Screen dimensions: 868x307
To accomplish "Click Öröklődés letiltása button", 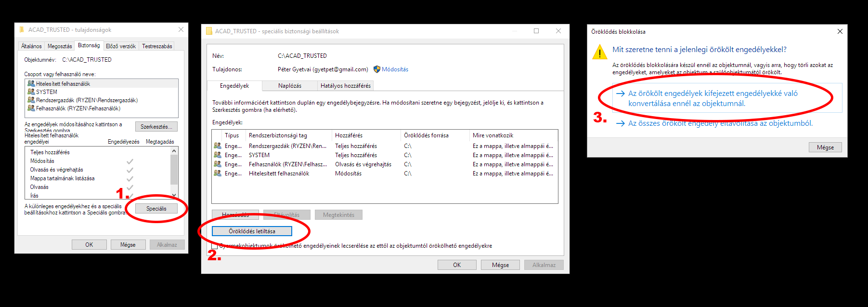I will [252, 231].
